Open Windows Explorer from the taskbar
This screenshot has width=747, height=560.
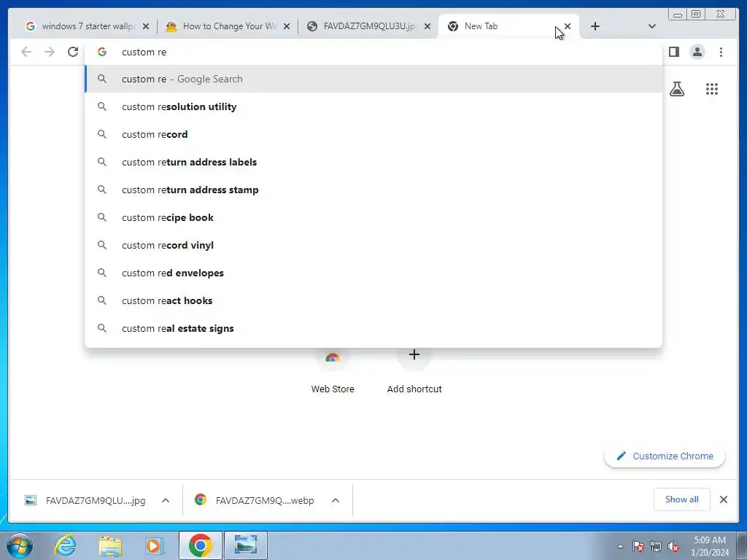pos(110,545)
